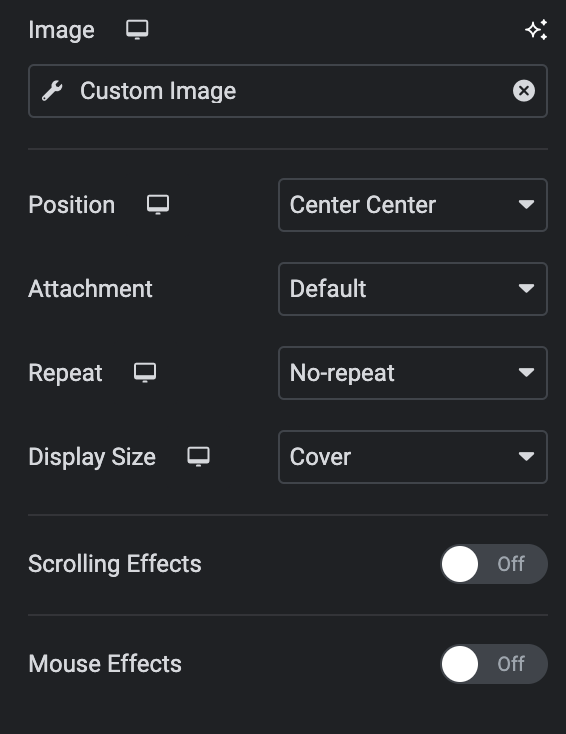Click the desktop device icon beside Repeat
566x734 pixels.
tap(145, 373)
